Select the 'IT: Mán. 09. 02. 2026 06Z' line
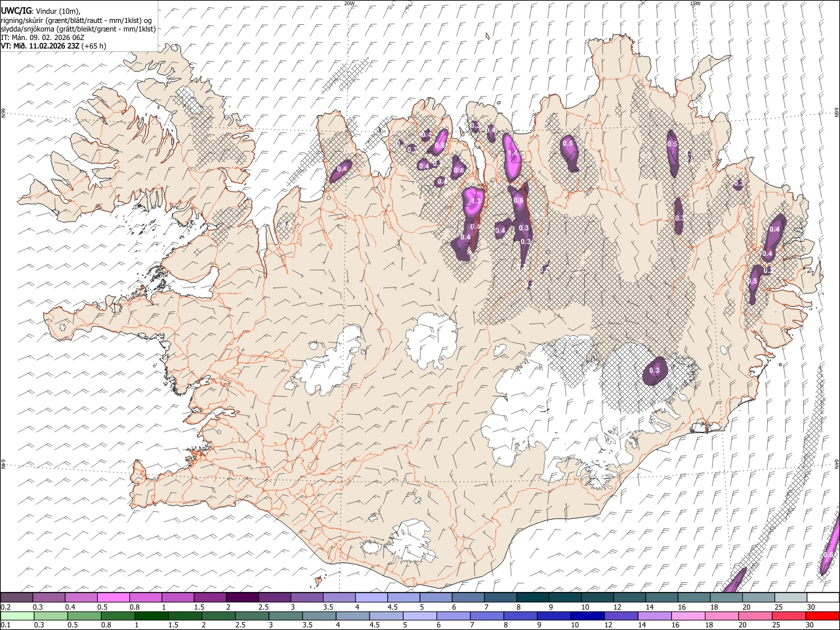Screen dimensions: 840x630 [x=42, y=37]
